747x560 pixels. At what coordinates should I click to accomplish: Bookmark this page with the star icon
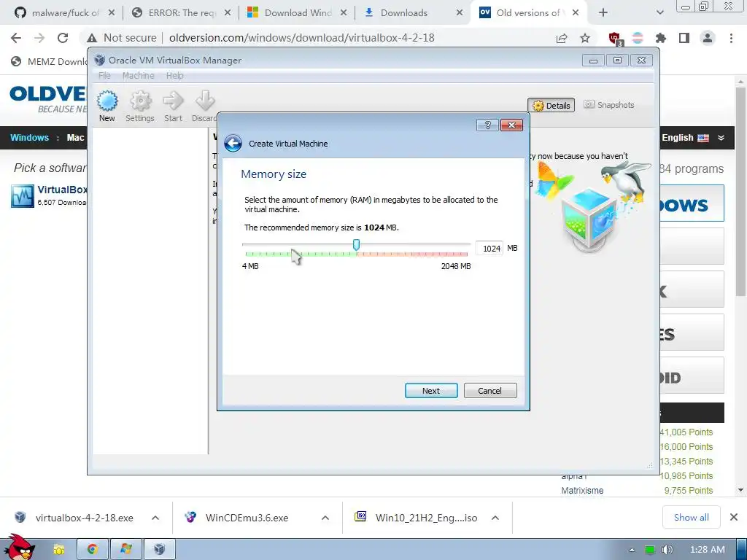585,38
